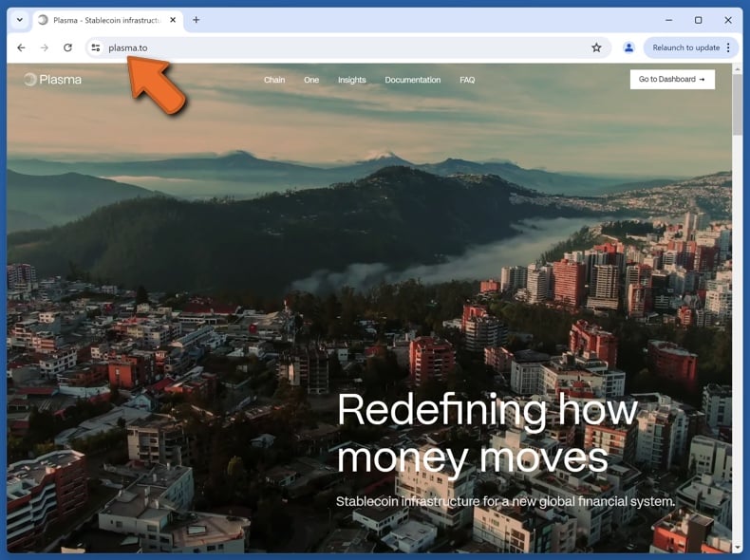Expand the tab search dropdown arrow
This screenshot has height=560, width=750.
[x=20, y=20]
